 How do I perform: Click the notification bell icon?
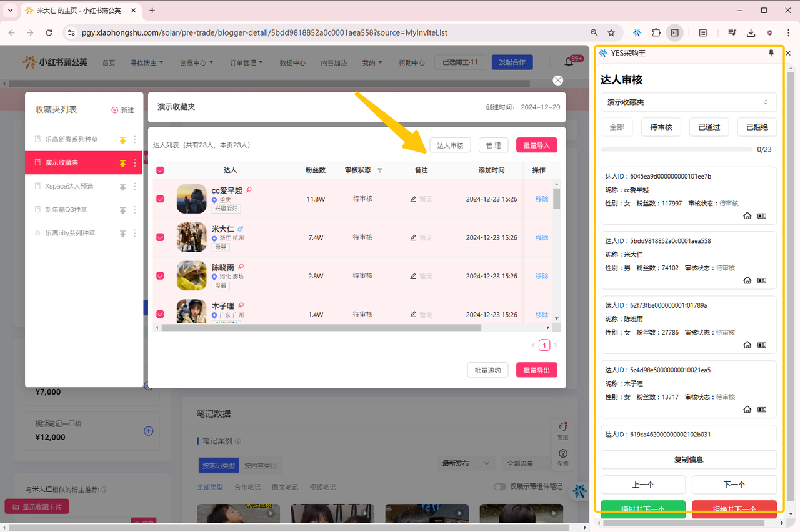pyautogui.click(x=569, y=62)
